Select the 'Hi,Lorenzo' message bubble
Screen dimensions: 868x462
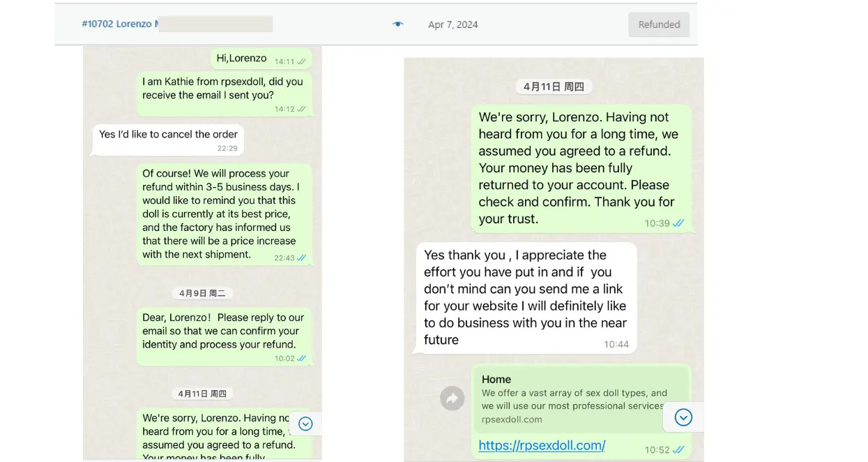pyautogui.click(x=261, y=59)
